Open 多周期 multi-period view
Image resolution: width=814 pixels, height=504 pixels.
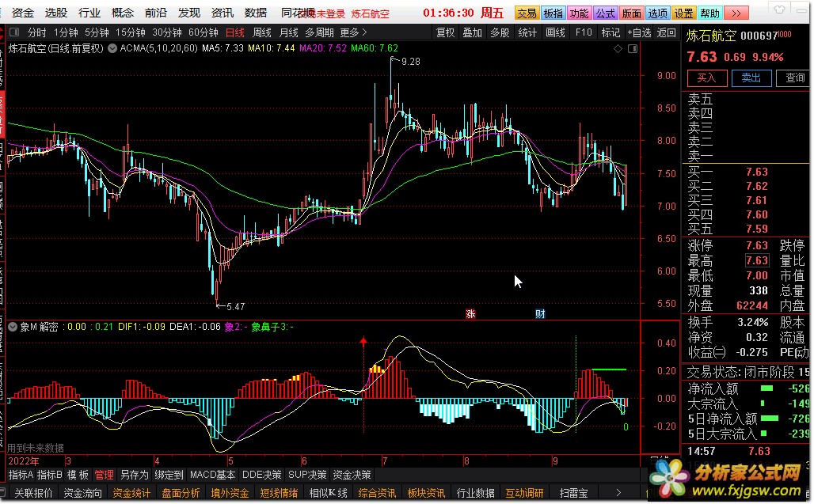pos(319,32)
